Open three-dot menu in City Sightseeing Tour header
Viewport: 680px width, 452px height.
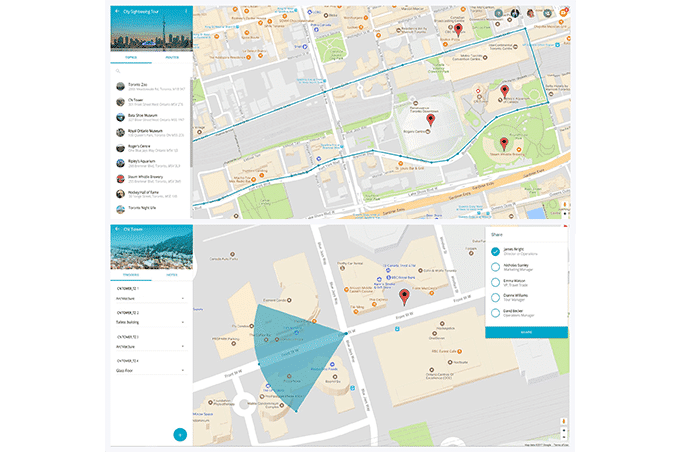[186, 12]
